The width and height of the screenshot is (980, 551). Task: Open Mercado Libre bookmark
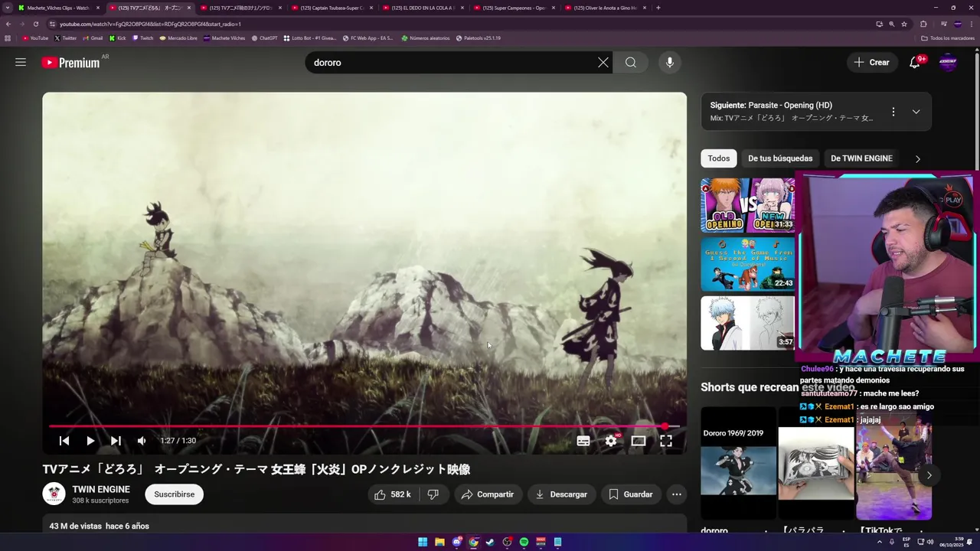tap(178, 38)
